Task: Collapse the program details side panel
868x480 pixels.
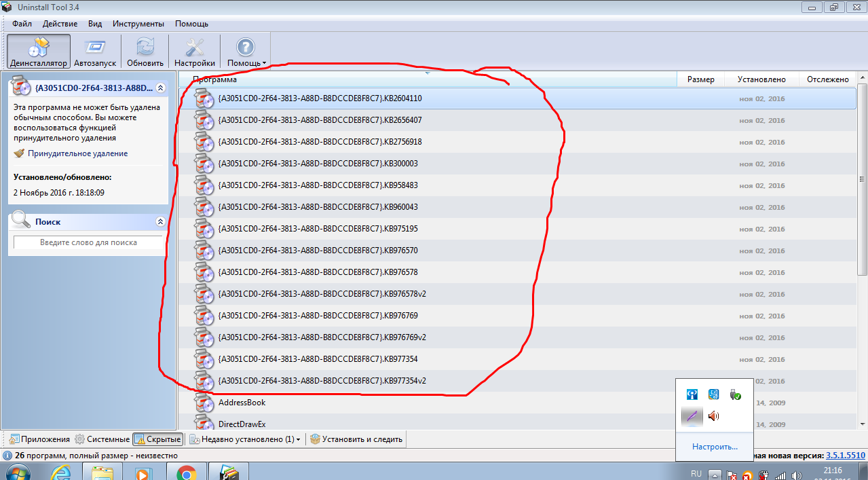Action: pos(160,88)
